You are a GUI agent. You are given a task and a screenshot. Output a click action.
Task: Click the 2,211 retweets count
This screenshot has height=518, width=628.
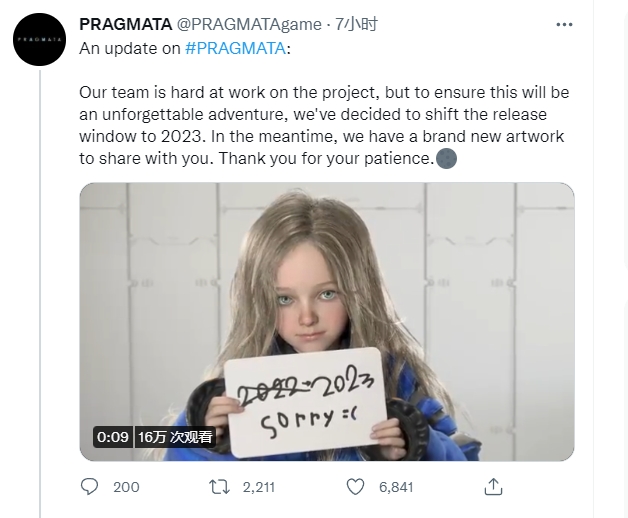(x=258, y=487)
